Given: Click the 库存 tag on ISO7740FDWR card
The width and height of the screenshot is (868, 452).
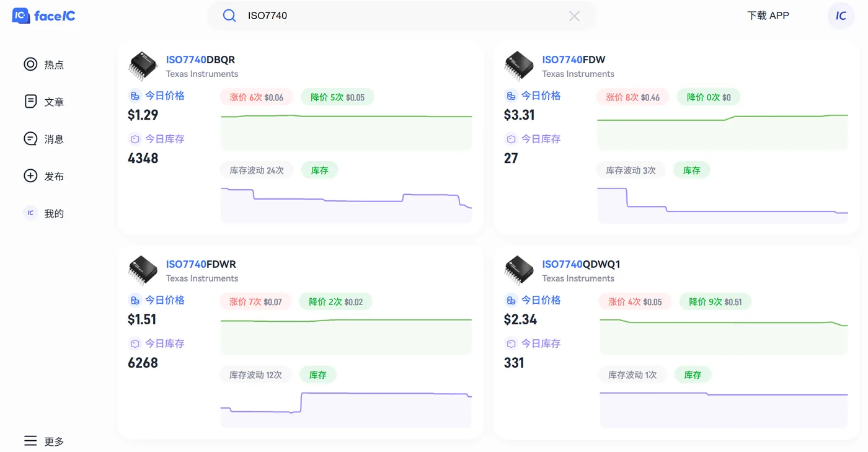Looking at the screenshot, I should (x=318, y=374).
